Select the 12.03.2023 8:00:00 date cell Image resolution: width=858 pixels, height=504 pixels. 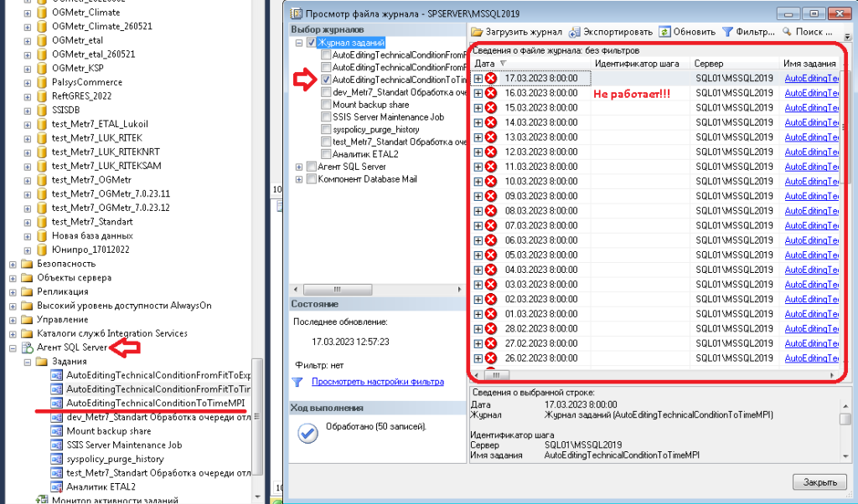coord(540,152)
